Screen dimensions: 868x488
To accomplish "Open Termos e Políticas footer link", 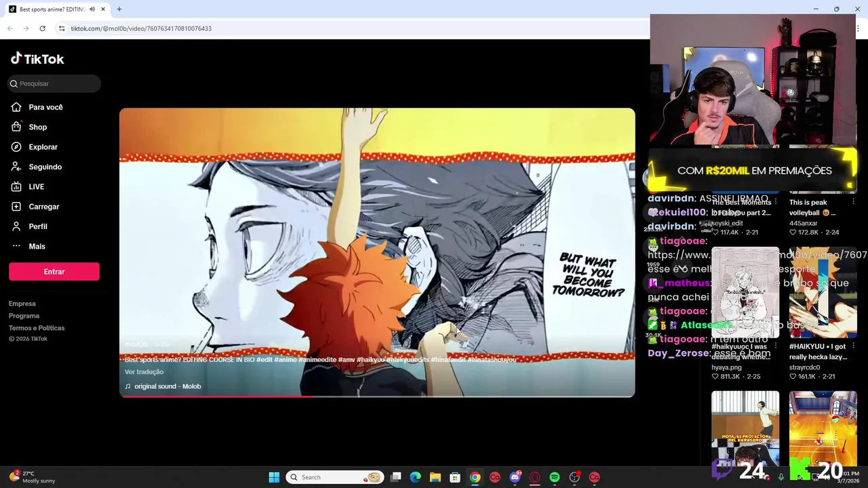I will 37,328.
